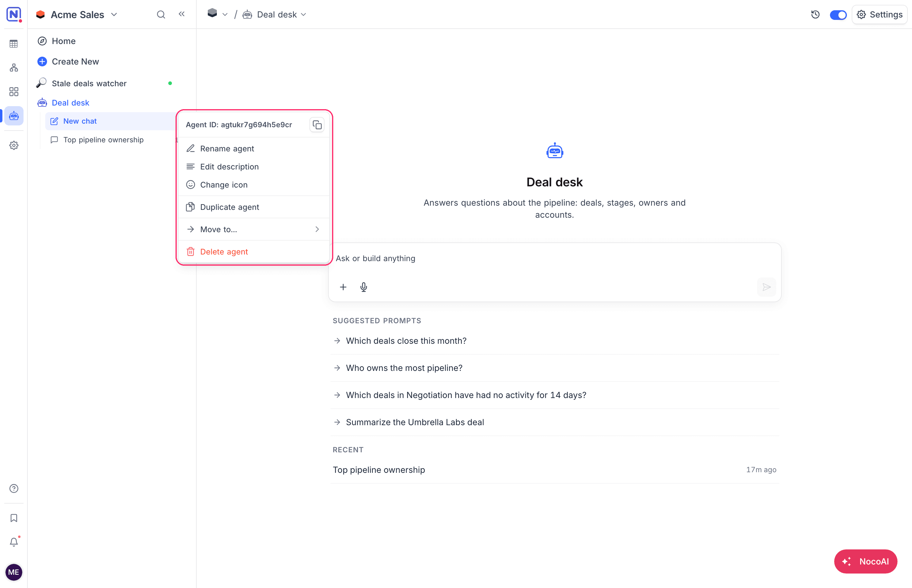Open the base cube dropdown in the breadcrumb
This screenshot has height=588, width=912.
217,14
